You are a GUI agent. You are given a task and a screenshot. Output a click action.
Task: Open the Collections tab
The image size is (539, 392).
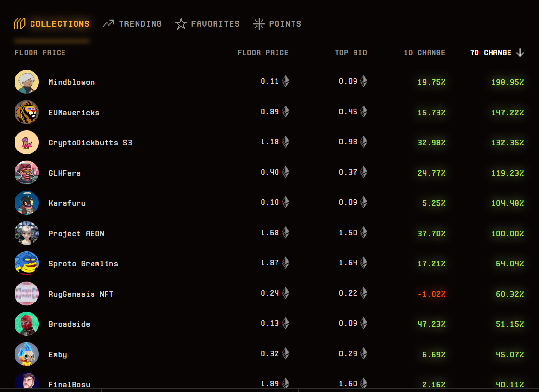tap(51, 24)
